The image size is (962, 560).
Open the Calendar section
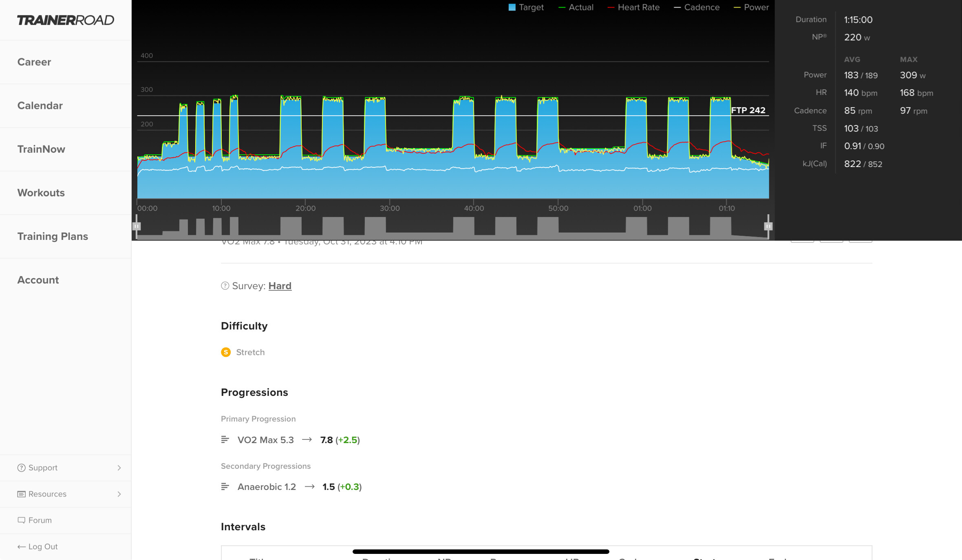[x=40, y=105]
